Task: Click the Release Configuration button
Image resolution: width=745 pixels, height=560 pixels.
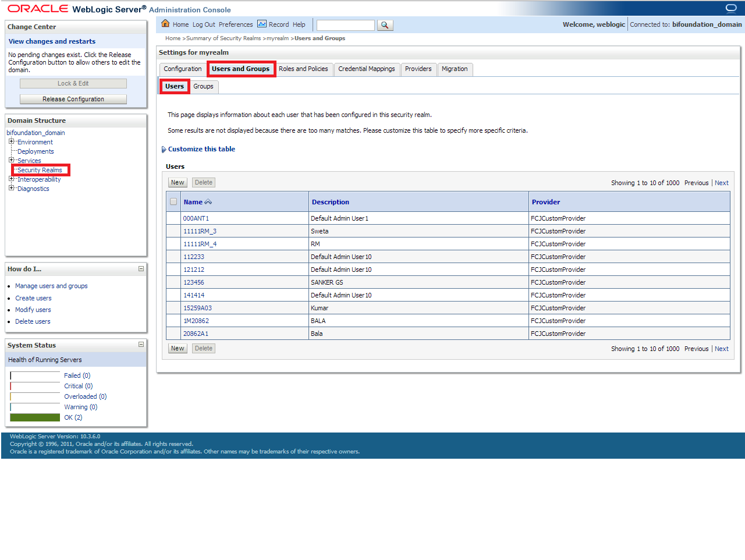Action: [73, 99]
